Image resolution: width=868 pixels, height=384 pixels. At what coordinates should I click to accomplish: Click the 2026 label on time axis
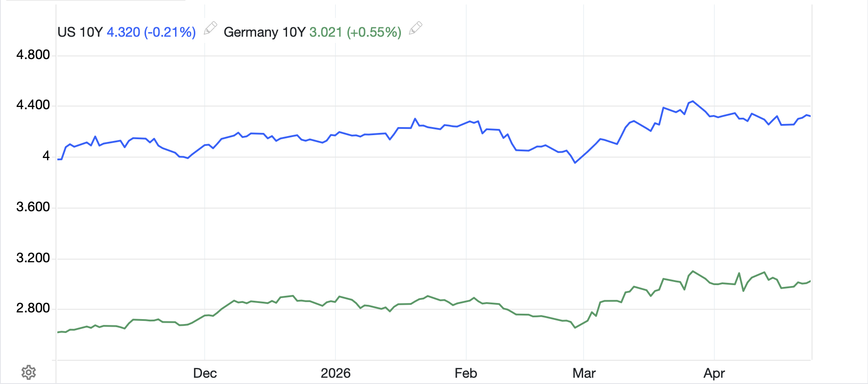(x=335, y=373)
